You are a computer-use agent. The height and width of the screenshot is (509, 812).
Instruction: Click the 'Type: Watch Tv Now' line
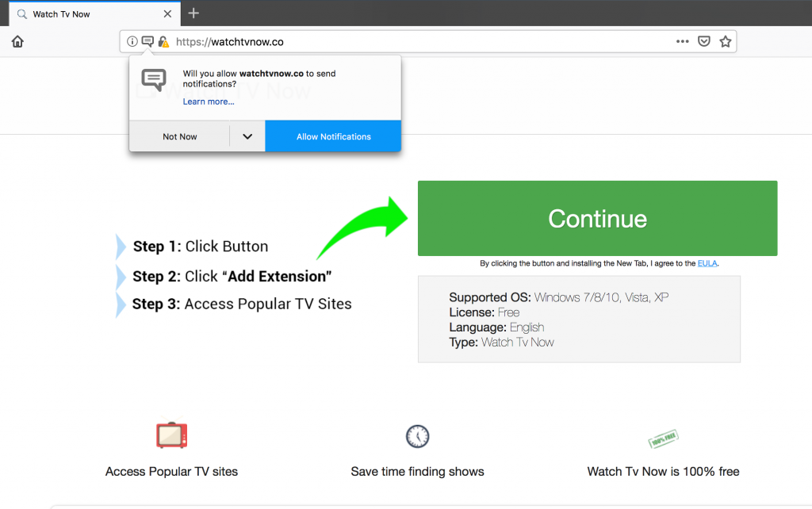[x=501, y=343]
